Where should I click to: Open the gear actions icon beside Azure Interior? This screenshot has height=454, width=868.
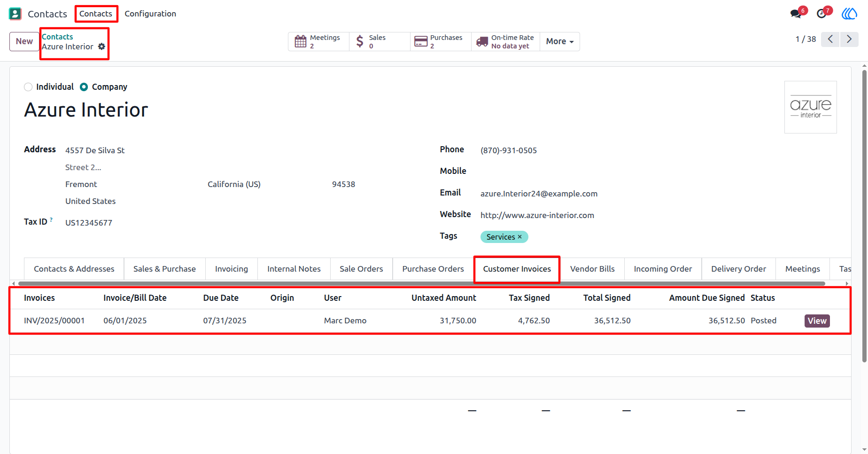coord(101,47)
